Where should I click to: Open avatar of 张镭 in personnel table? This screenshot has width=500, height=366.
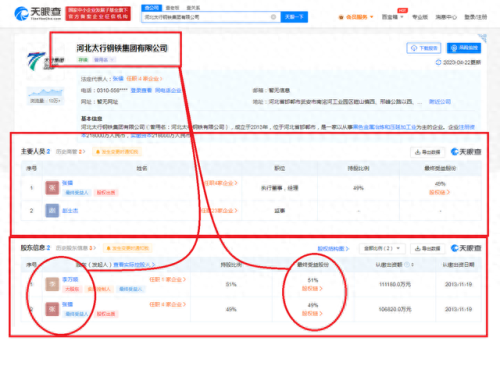click(x=52, y=188)
